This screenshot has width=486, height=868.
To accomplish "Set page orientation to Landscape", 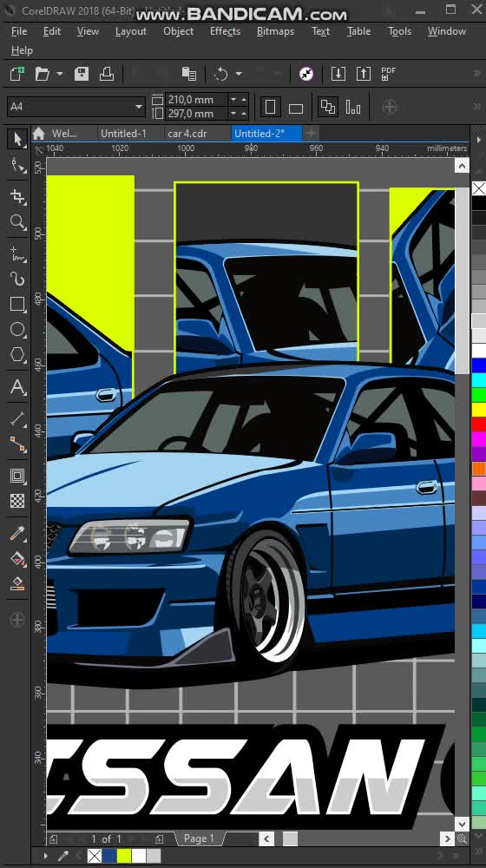I will pos(296,106).
